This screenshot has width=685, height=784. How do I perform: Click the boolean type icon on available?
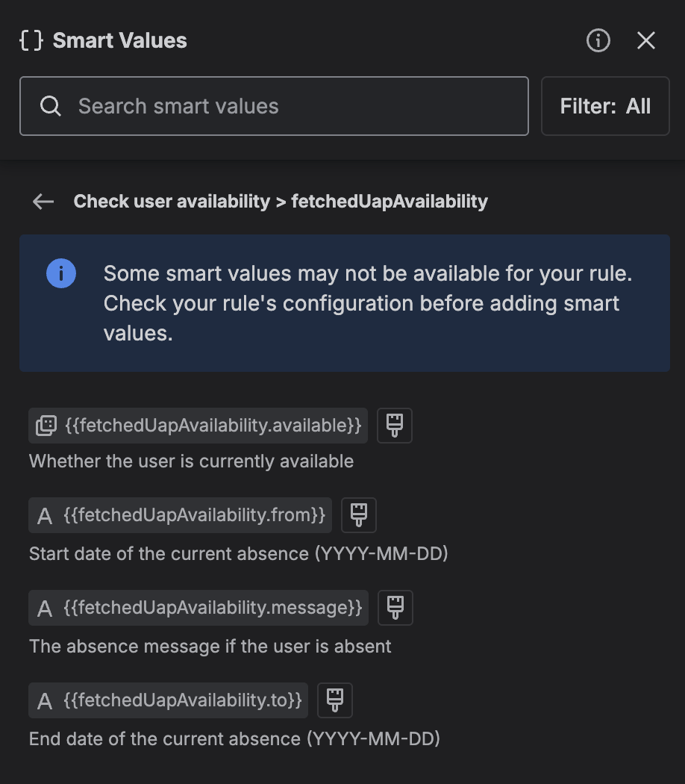[46, 425]
